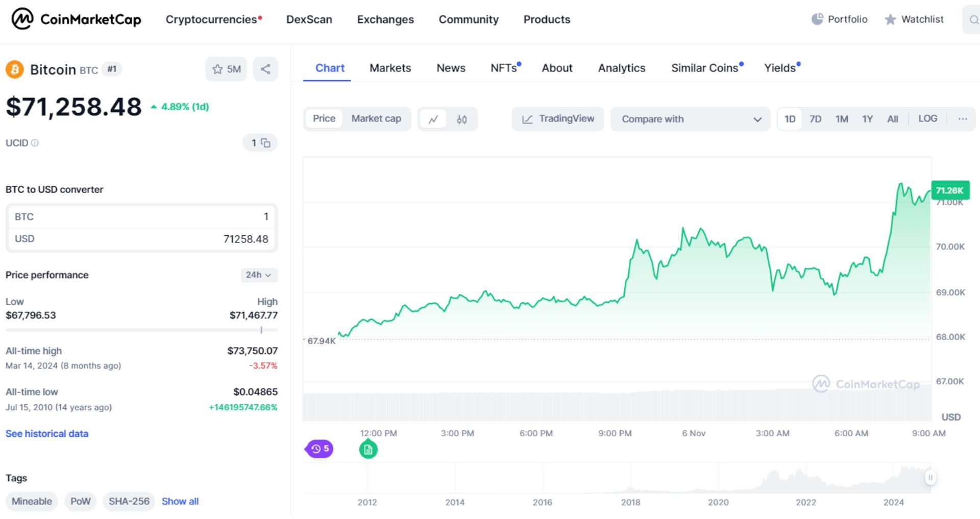Click the share icon next to Bitcoin
The height and width of the screenshot is (519, 980).
click(x=265, y=69)
